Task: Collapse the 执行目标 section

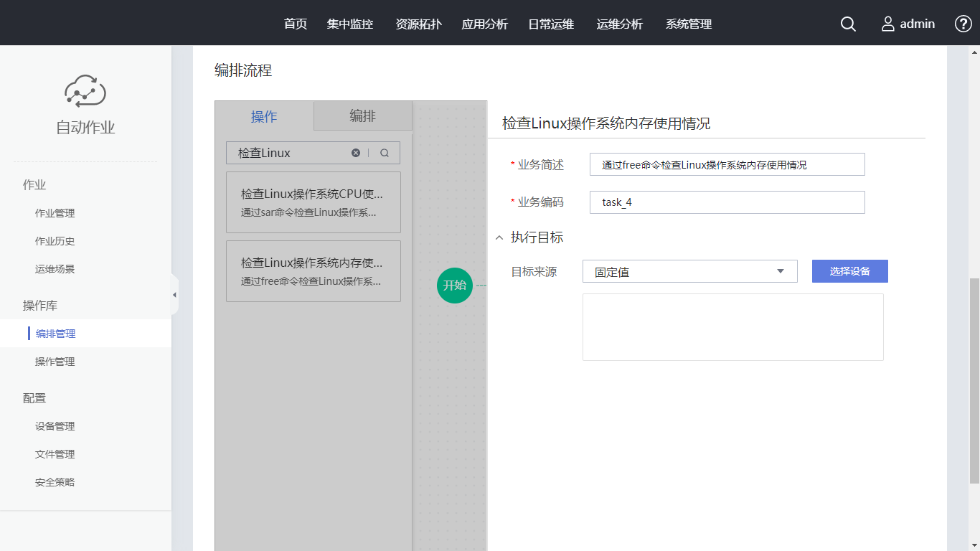Action: pos(499,238)
